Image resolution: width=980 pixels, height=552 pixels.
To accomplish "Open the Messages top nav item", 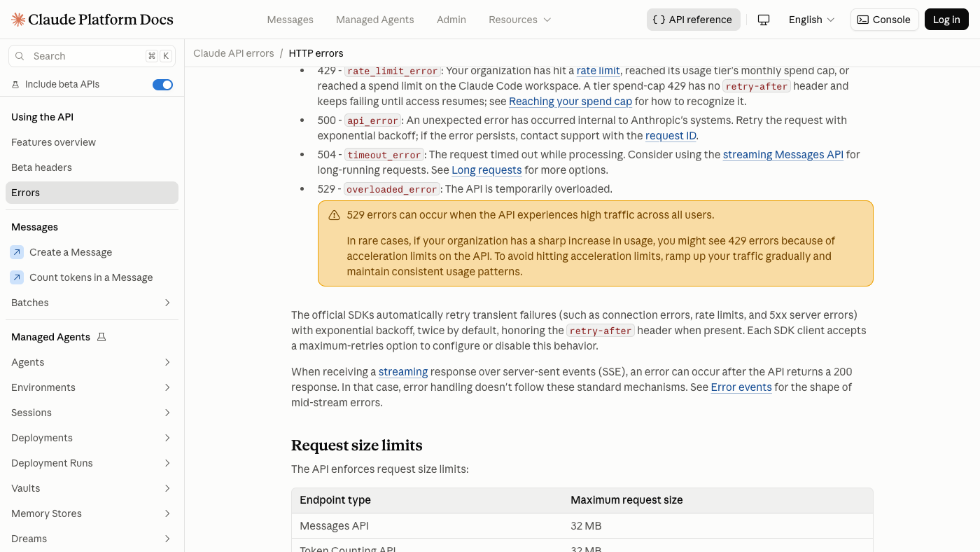I will (290, 20).
